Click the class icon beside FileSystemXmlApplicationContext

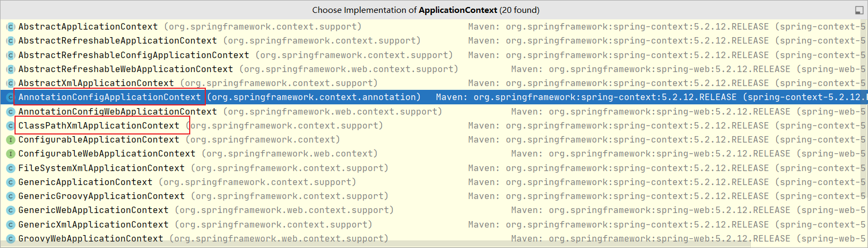10,168
